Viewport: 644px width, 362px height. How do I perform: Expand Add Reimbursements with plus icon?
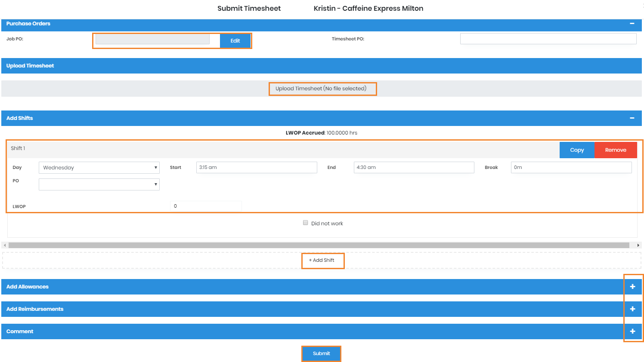632,309
